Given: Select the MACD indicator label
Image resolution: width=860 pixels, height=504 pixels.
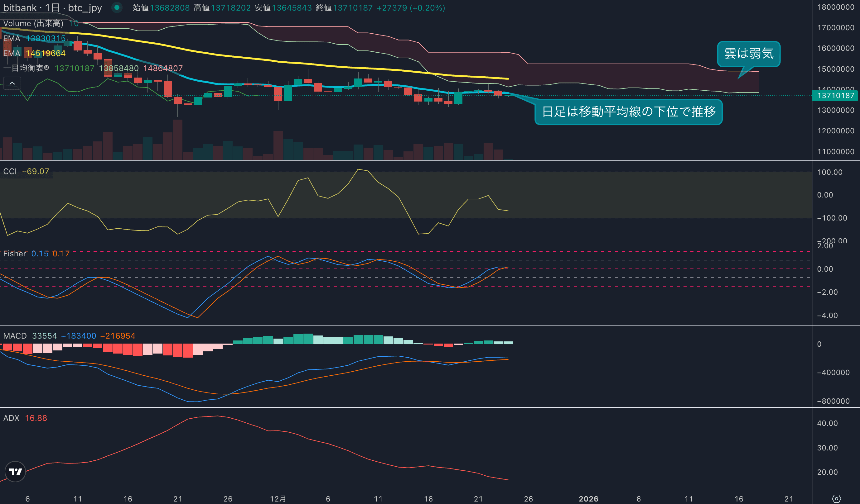Looking at the screenshot, I should (15, 336).
